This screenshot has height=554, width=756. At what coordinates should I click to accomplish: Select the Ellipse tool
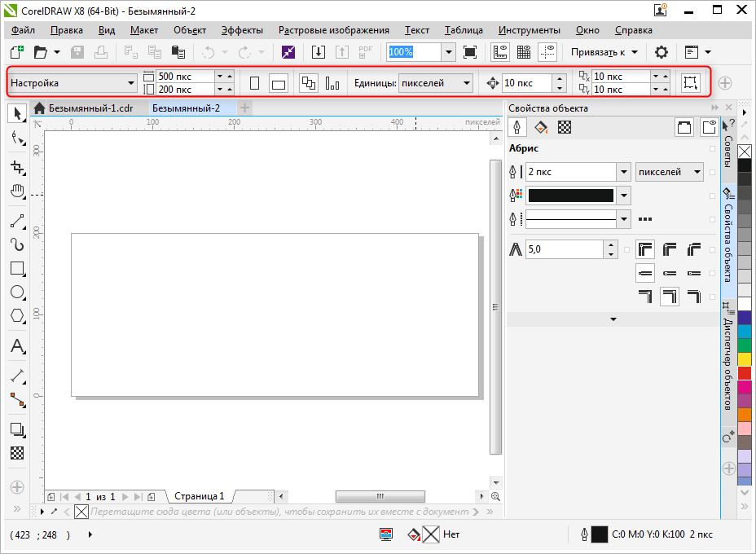pos(16,292)
